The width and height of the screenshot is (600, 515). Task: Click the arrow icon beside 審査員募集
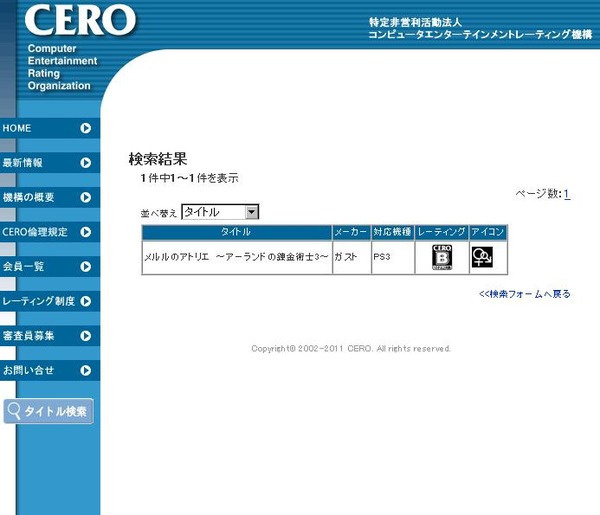click(x=86, y=336)
